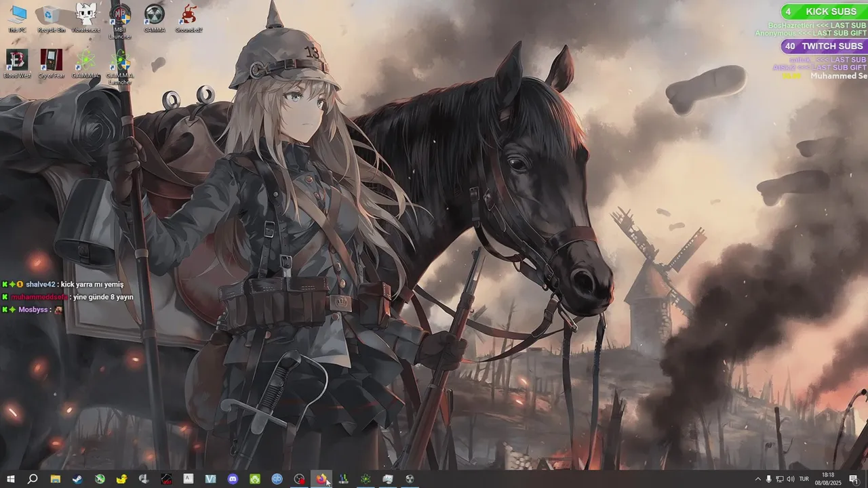Open microphone tray icon
This screenshot has width=868, height=488.
[x=768, y=479]
